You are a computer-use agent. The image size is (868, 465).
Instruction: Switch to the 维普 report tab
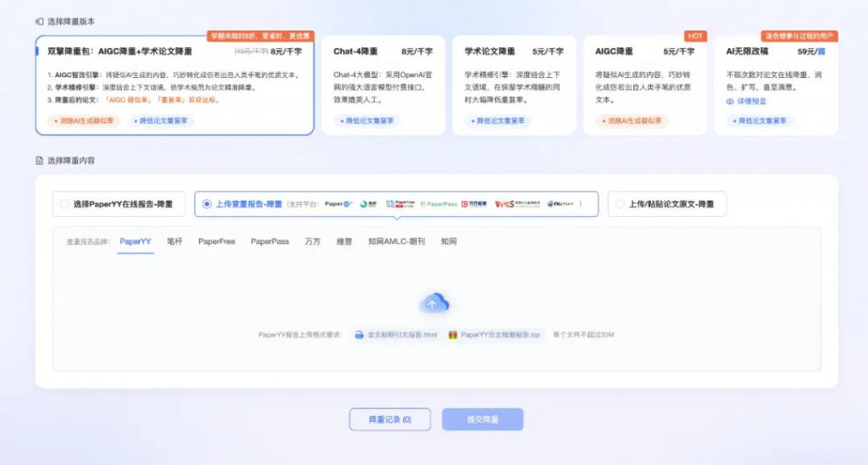click(344, 241)
